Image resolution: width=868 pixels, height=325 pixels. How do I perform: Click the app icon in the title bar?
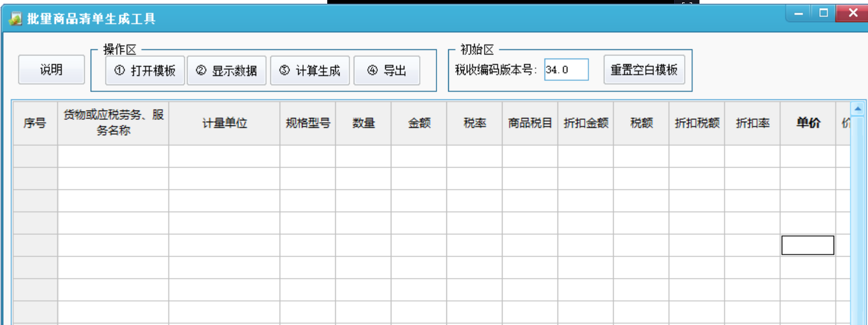(15, 19)
